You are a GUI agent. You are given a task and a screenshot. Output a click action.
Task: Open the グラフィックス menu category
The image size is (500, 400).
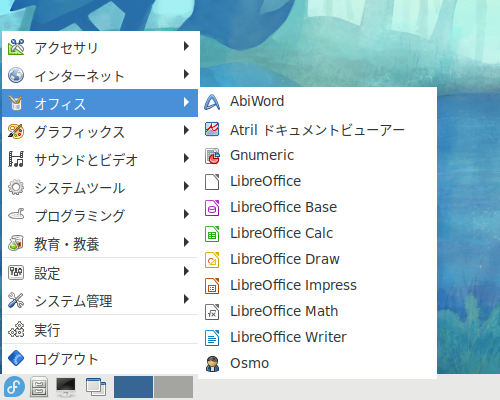pos(100,131)
